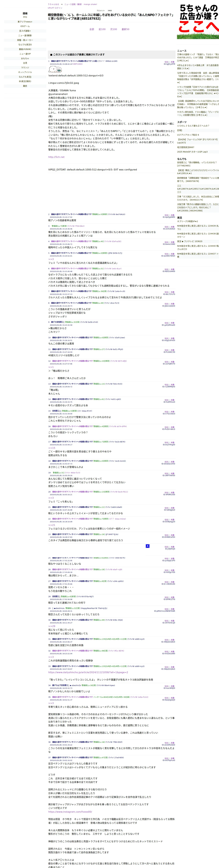Show all posts with 全部
219x868 pixels.
pyautogui.click(x=92, y=29)
